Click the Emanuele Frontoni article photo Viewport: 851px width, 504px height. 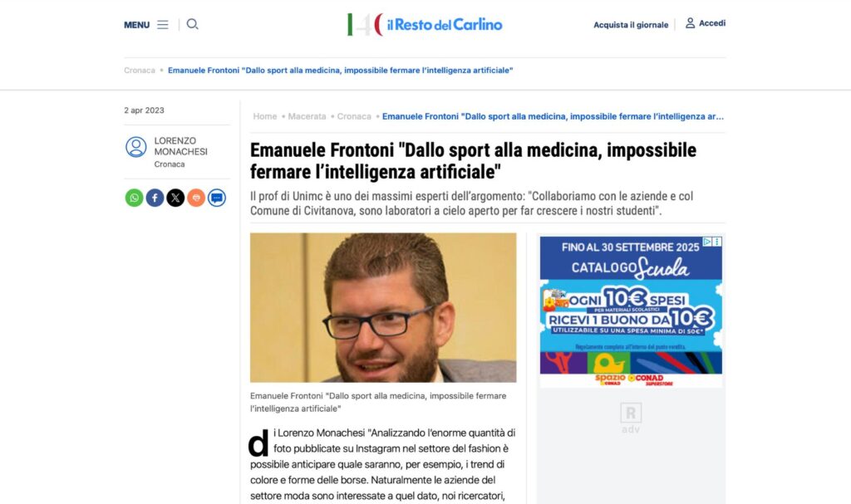click(383, 307)
